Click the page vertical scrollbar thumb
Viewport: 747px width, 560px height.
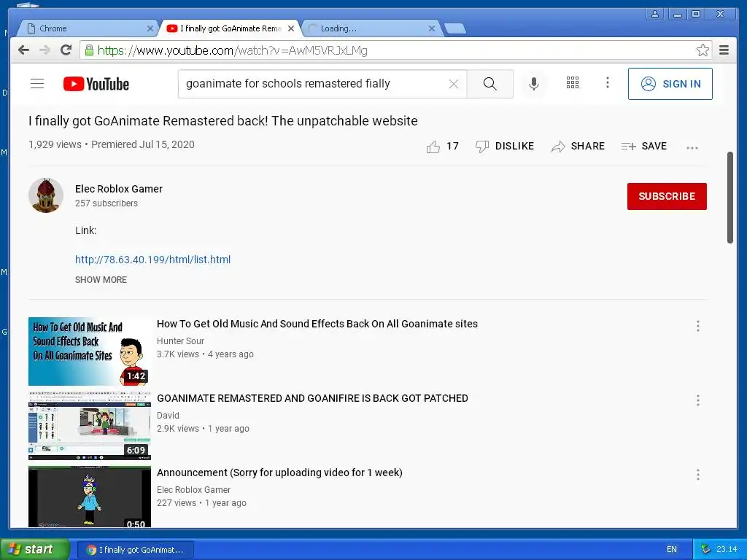729,198
